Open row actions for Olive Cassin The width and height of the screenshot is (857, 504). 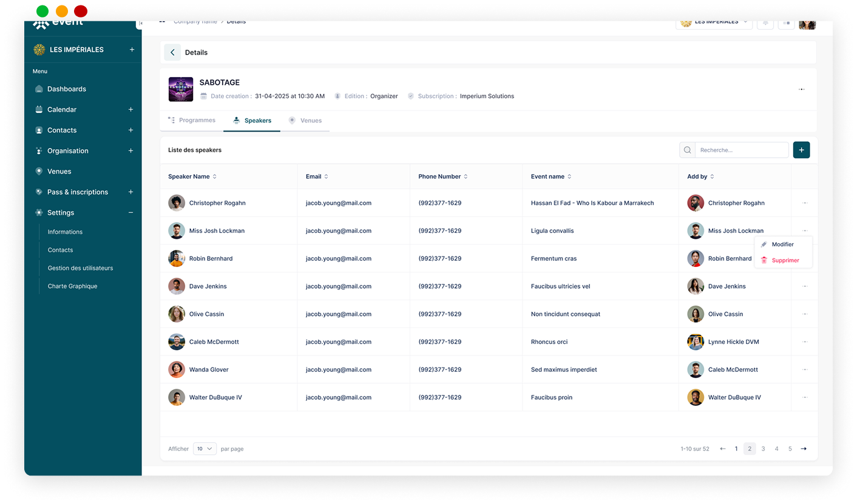805,314
